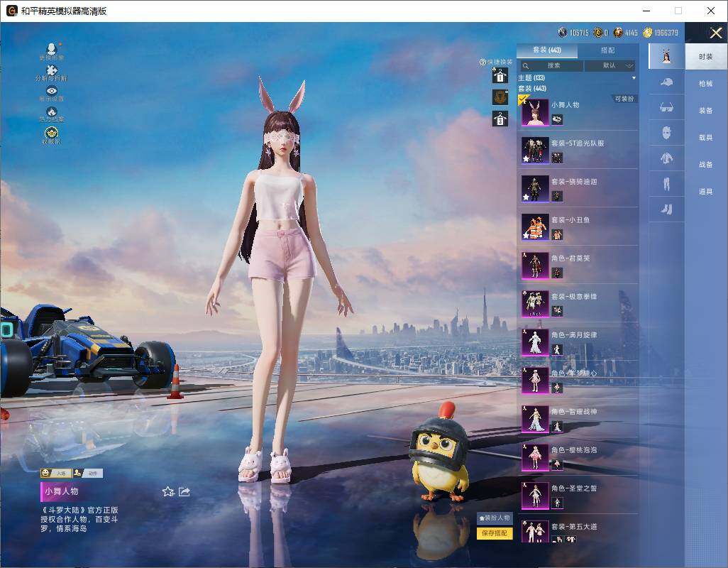This screenshot has width=728, height=568.
Task: Click the 装扮人物 button
Action: [495, 518]
